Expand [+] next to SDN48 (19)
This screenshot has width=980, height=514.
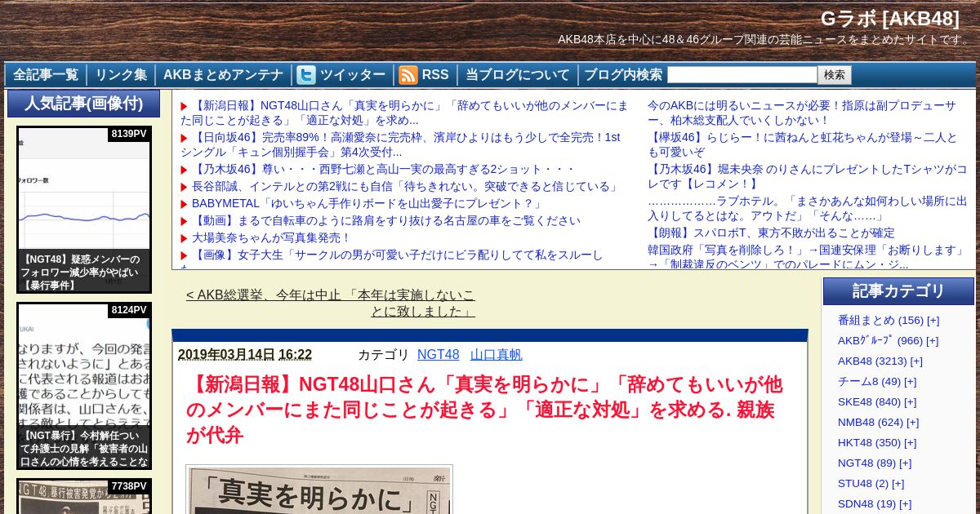[906, 504]
